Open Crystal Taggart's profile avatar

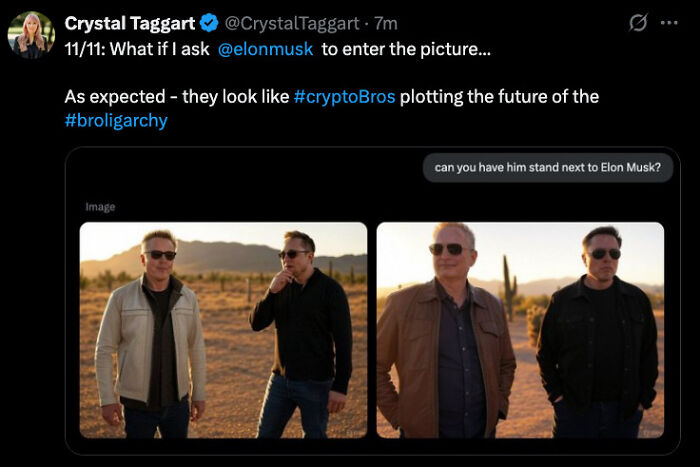click(31, 35)
